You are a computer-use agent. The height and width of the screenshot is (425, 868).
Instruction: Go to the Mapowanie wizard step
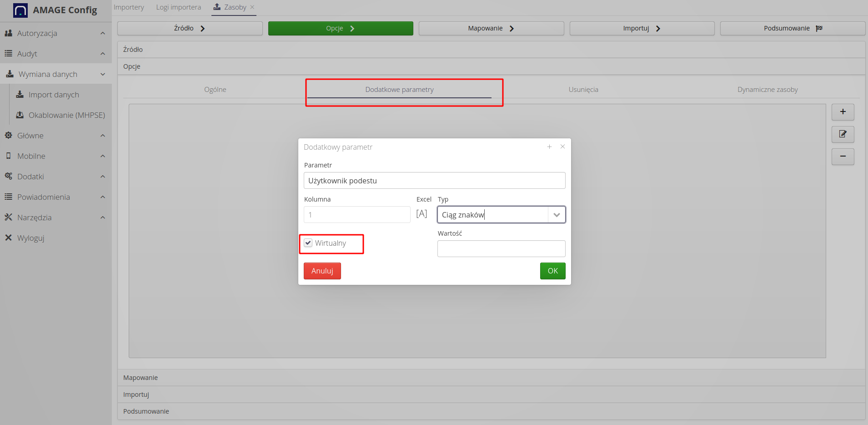pos(491,28)
